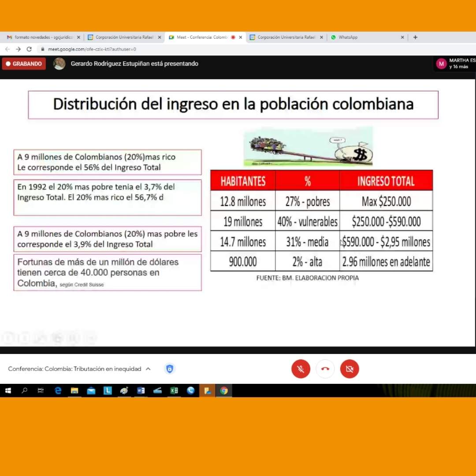Open the Mail app on the taskbar
The height and width of the screenshot is (476, 476).
pyautogui.click(x=91, y=390)
